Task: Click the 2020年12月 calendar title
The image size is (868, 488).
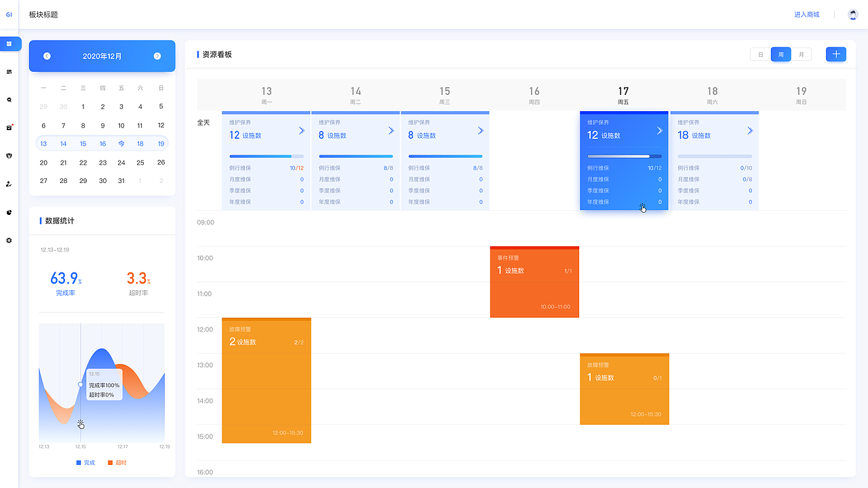Action: coord(102,56)
